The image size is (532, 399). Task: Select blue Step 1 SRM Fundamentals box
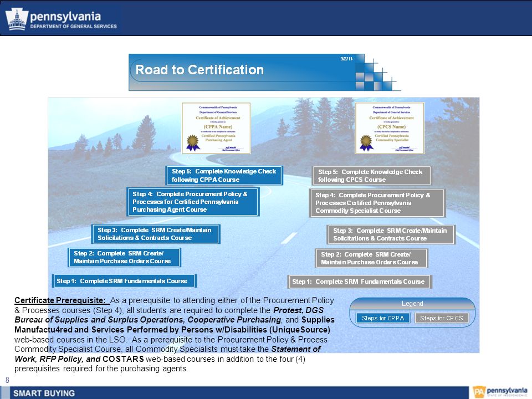click(124, 281)
